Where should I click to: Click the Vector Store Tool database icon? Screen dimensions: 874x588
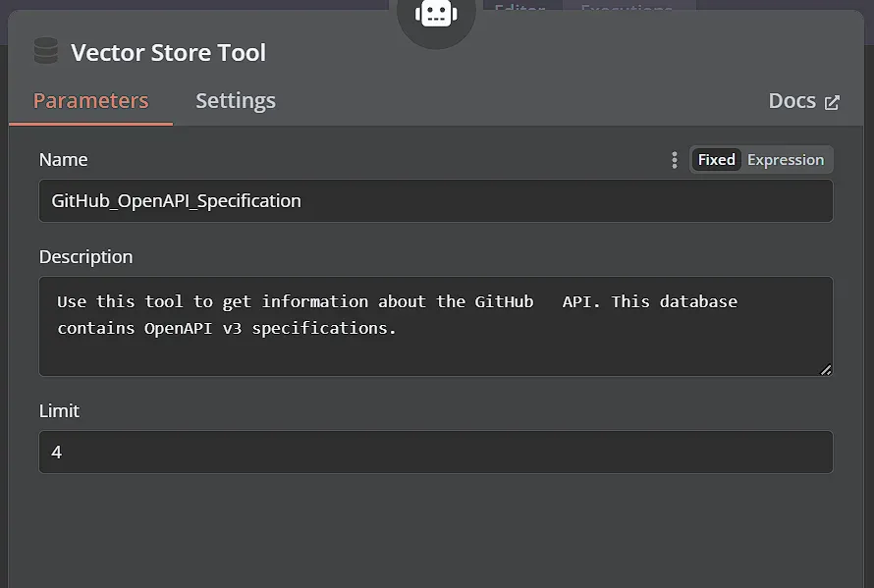45,51
